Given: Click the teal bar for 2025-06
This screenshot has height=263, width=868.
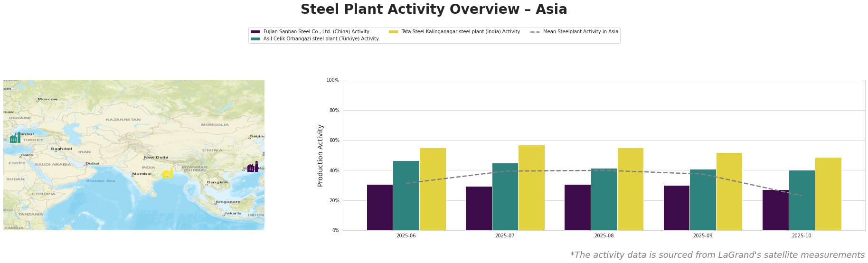Looking at the screenshot, I should point(406,196).
